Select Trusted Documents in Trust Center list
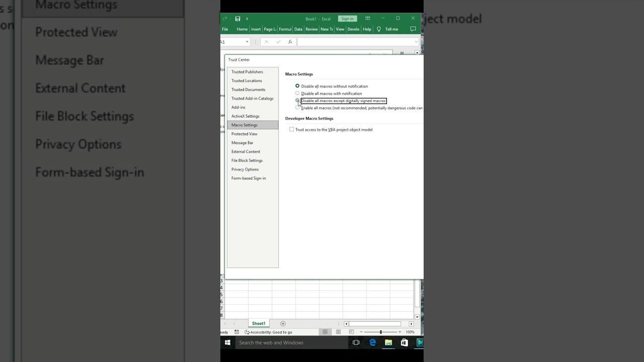This screenshot has height=362, width=644. click(253, 89)
